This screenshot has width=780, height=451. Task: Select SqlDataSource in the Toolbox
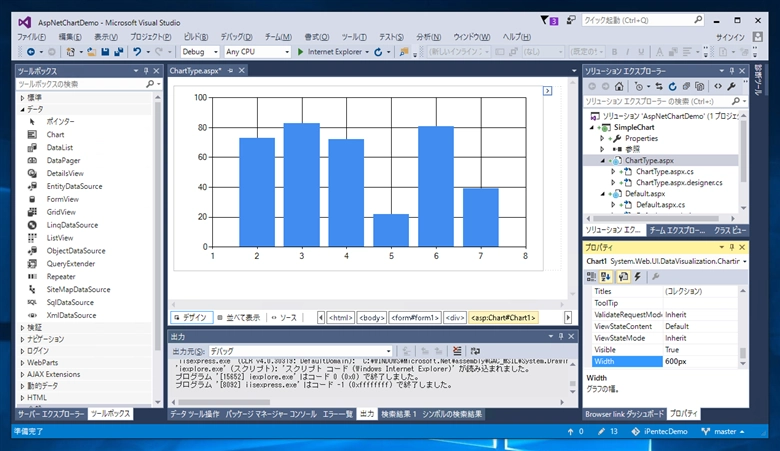pyautogui.click(x=70, y=302)
